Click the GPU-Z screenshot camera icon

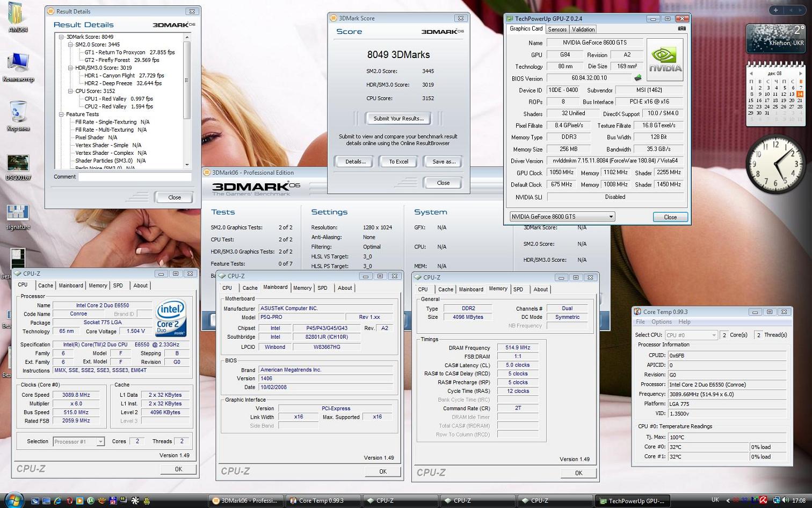(x=682, y=28)
